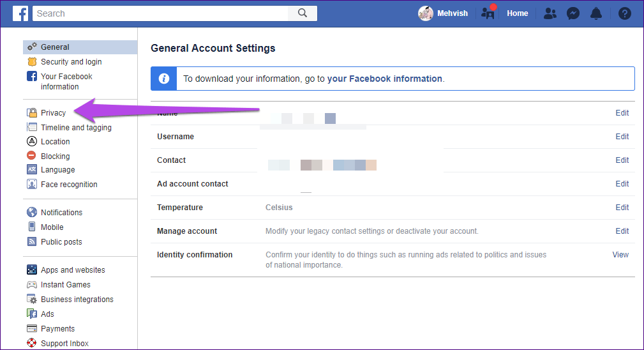Image resolution: width=644 pixels, height=350 pixels.
Task: Click Apps and websites icon
Action: (x=32, y=270)
